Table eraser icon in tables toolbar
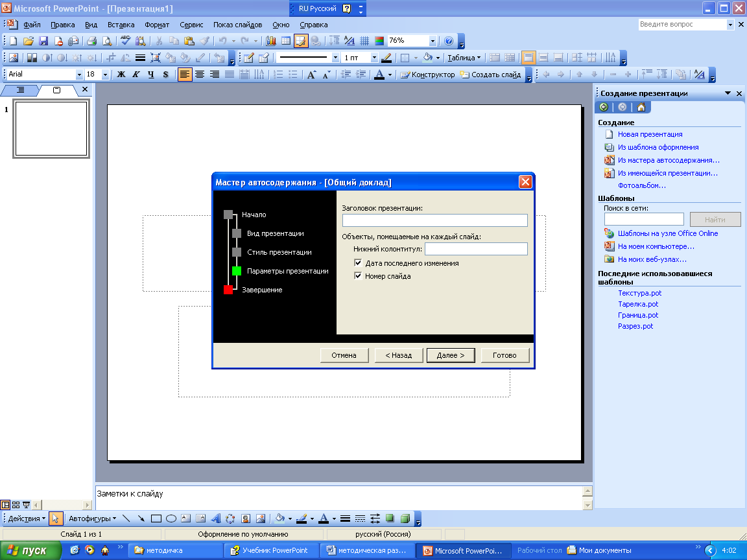 [x=263, y=58]
